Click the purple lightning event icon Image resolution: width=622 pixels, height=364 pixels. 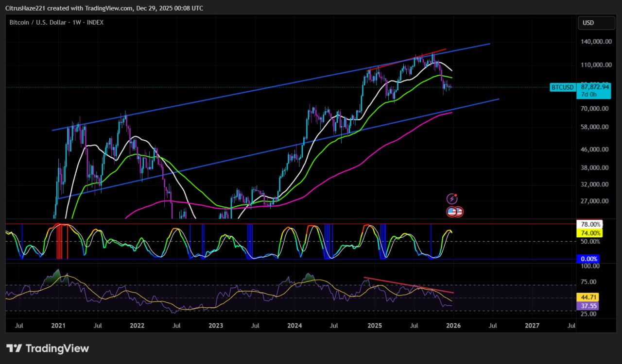452,199
